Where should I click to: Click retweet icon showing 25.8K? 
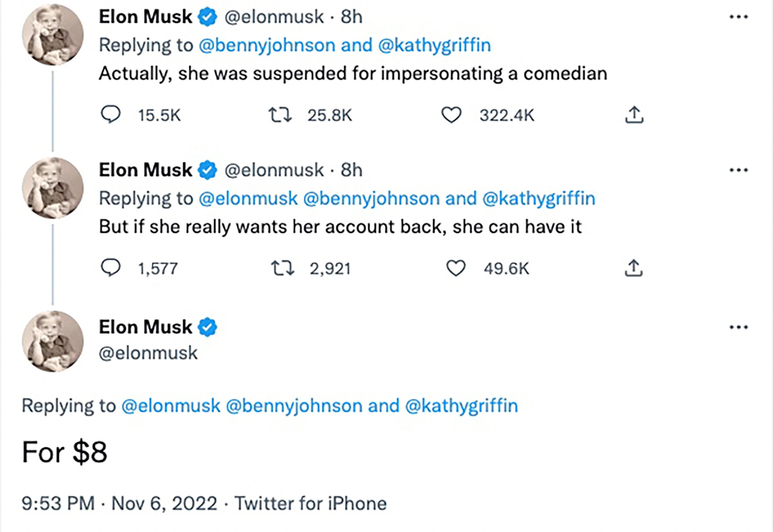pyautogui.click(x=280, y=115)
